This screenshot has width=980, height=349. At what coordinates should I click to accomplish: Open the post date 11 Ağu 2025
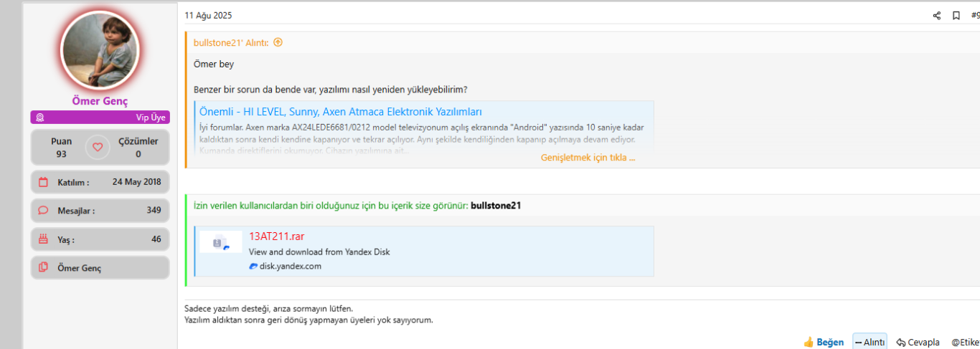pos(208,16)
